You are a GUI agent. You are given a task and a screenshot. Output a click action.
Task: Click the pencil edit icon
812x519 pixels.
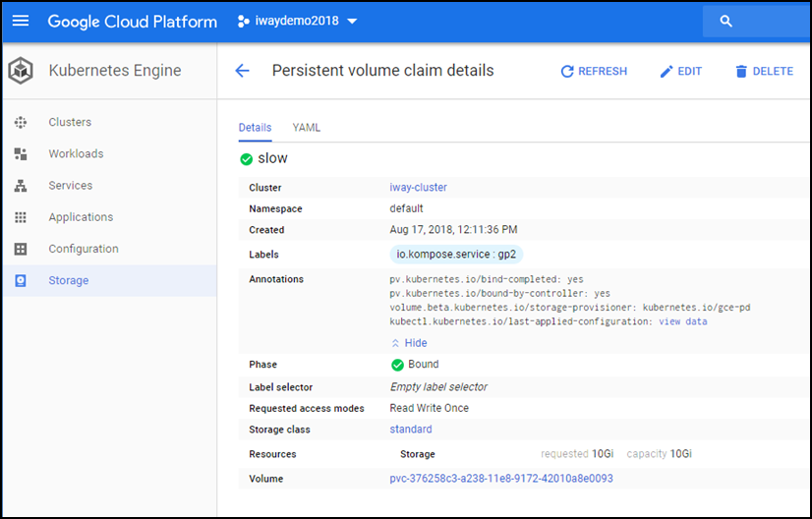[x=667, y=72]
